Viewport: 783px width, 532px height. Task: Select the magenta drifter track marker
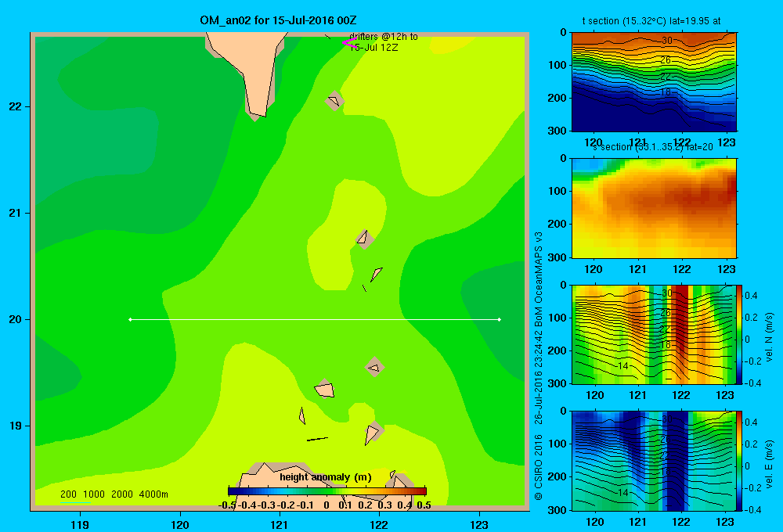click(348, 43)
